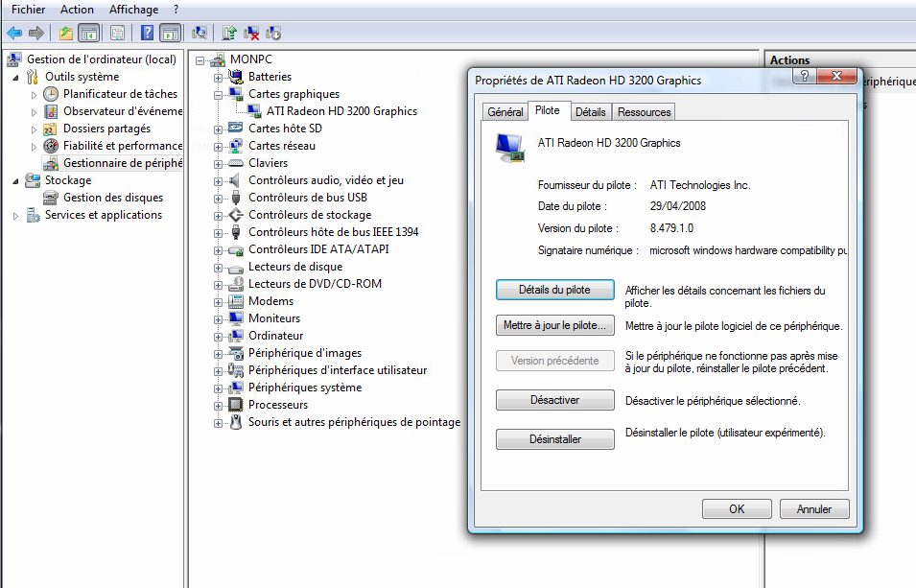Click the Actions pane header
Viewport: 916px width, 588px height.
click(x=789, y=60)
